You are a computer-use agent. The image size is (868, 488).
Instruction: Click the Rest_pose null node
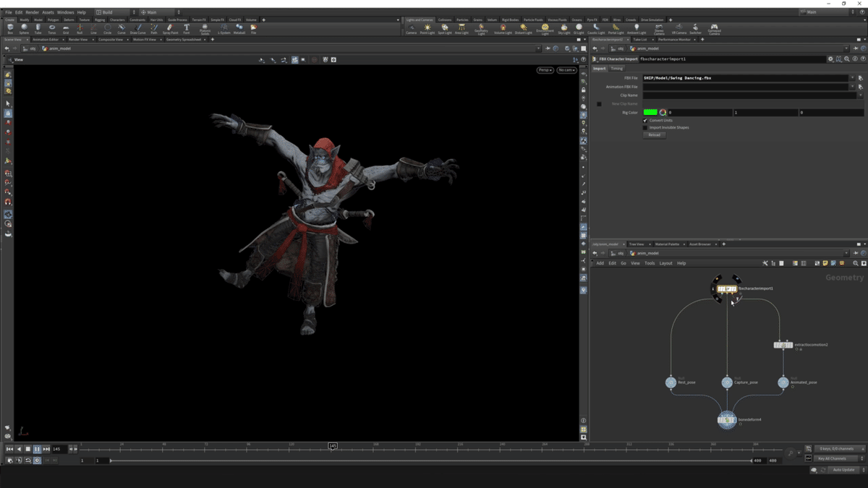pos(671,382)
